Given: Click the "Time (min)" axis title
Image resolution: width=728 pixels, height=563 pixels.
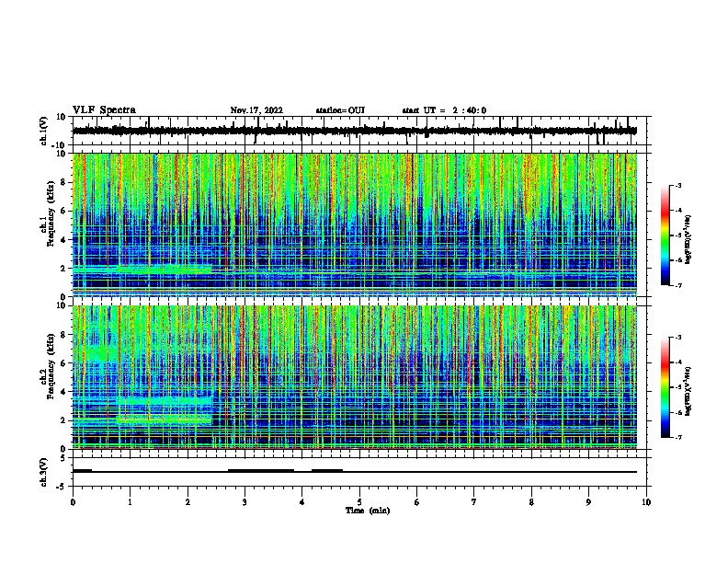Looking at the screenshot, I should 368,511.
